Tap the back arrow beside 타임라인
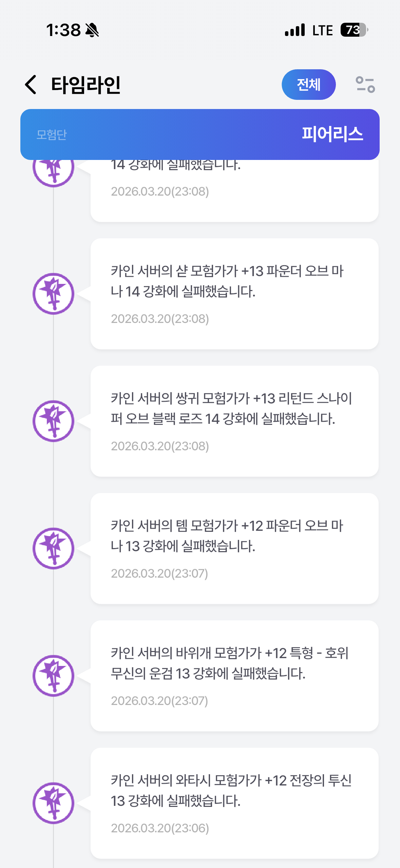The width and height of the screenshot is (400, 868). click(31, 85)
